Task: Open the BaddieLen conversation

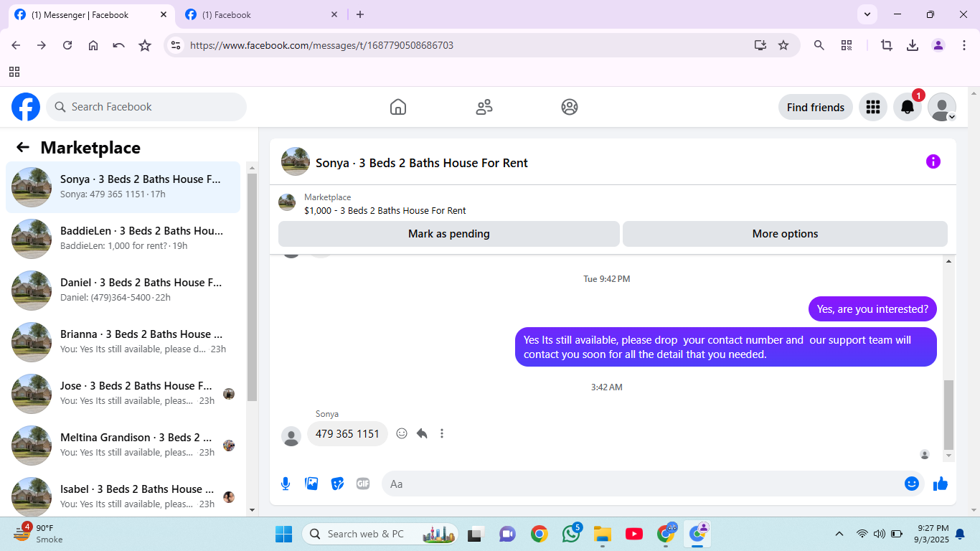Action: coord(123,239)
